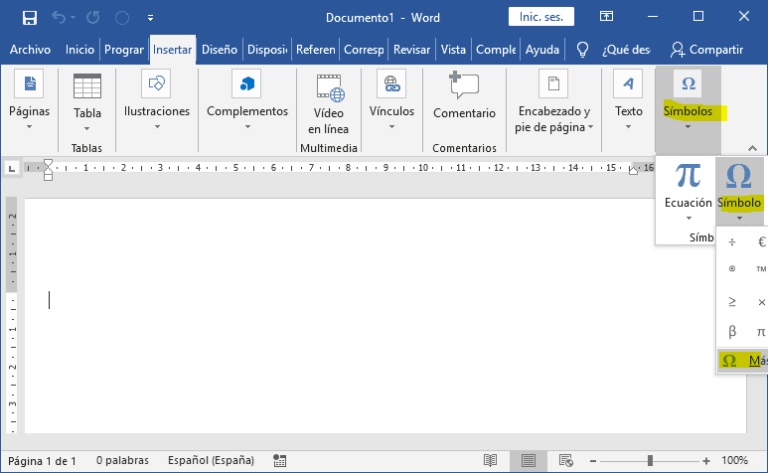Click the lightbulb Tell Me icon
This screenshot has height=473, width=768.
tap(582, 49)
